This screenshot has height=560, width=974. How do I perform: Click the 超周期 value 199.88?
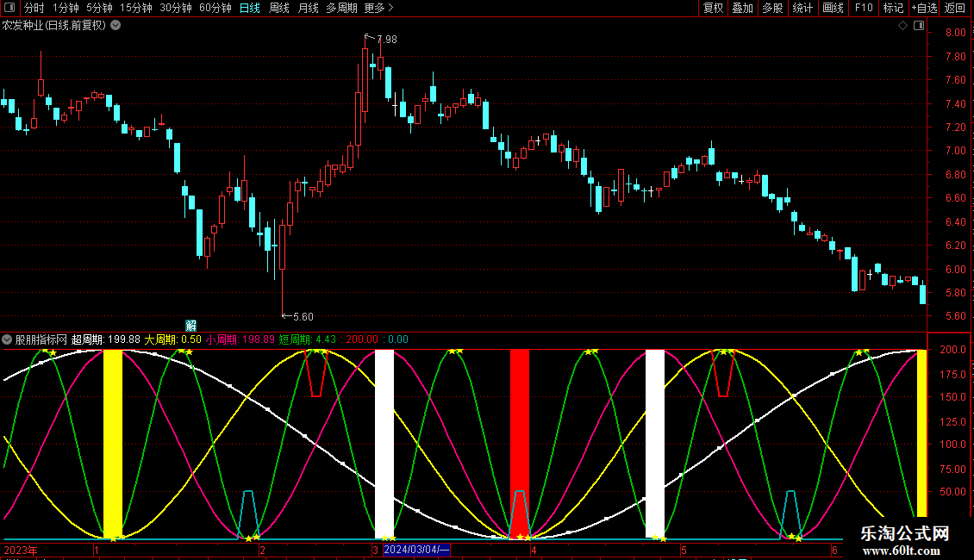click(124, 339)
